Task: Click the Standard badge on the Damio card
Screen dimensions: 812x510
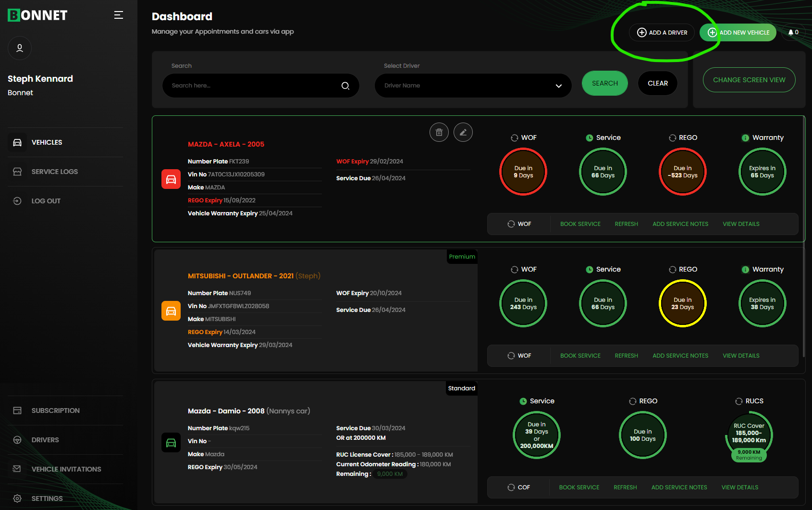Action: [x=462, y=388]
